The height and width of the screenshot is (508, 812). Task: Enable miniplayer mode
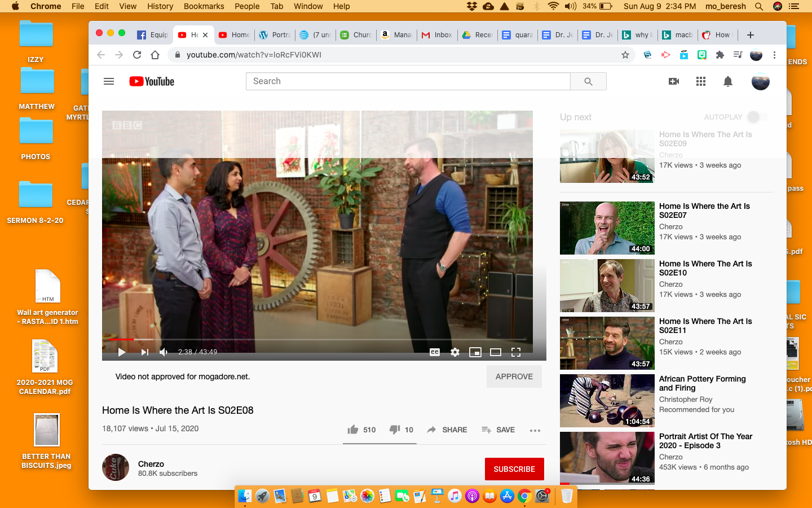click(475, 352)
